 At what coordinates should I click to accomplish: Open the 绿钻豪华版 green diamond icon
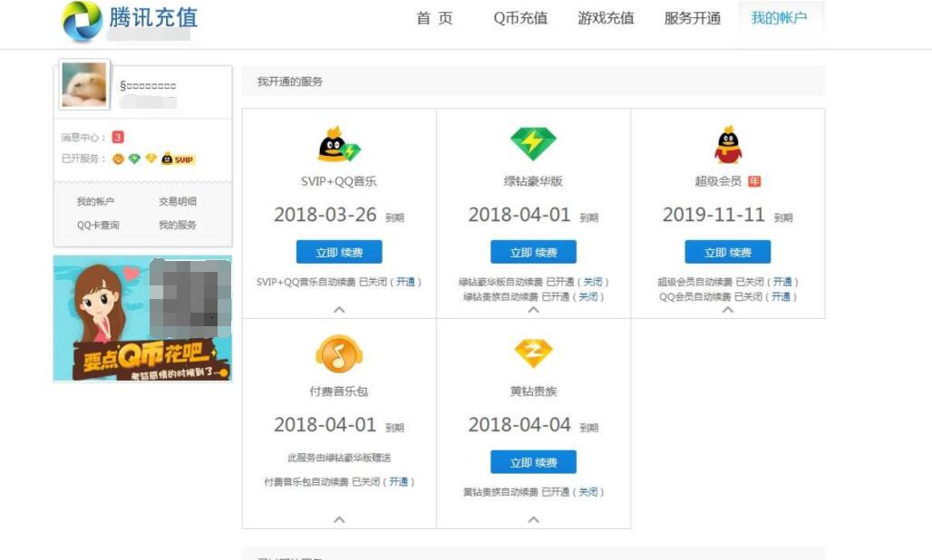coord(533,144)
